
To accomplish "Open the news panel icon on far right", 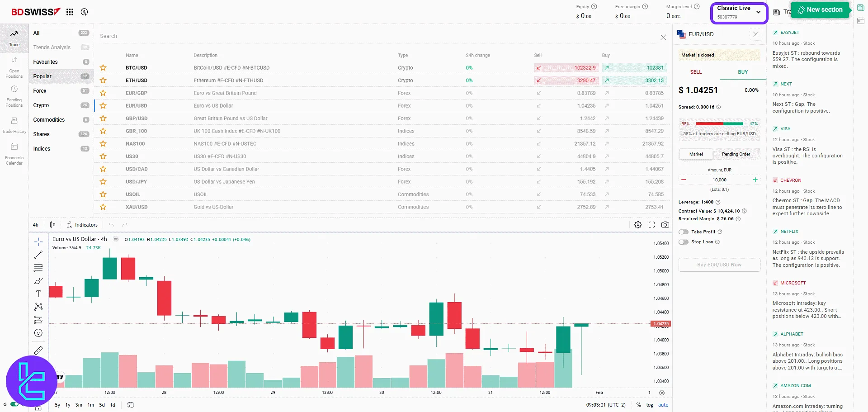I will pyautogui.click(x=860, y=8).
